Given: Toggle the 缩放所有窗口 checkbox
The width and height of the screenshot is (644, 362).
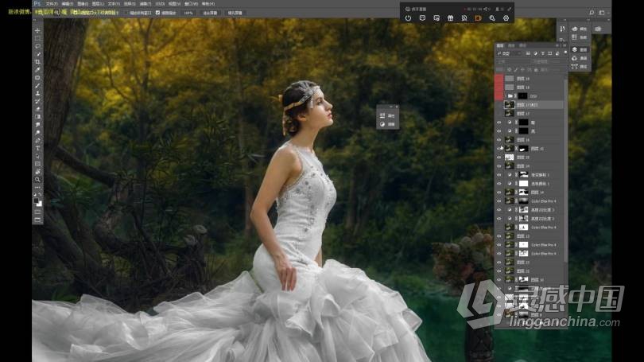Looking at the screenshot, I should click(x=126, y=13).
